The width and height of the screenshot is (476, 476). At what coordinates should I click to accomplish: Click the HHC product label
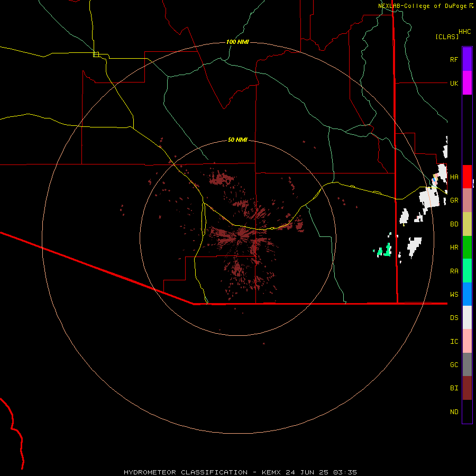tap(464, 32)
